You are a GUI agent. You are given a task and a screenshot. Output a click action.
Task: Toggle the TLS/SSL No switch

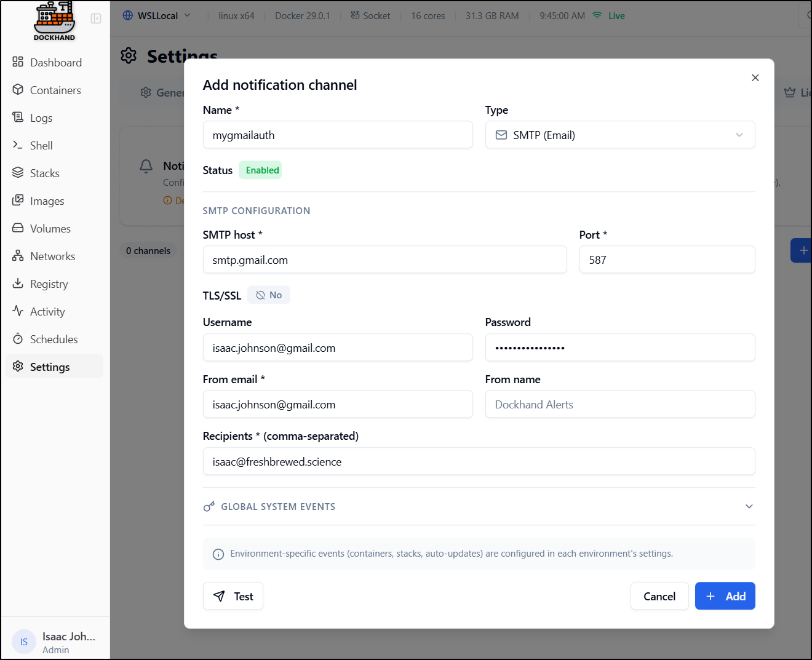pyautogui.click(x=269, y=295)
